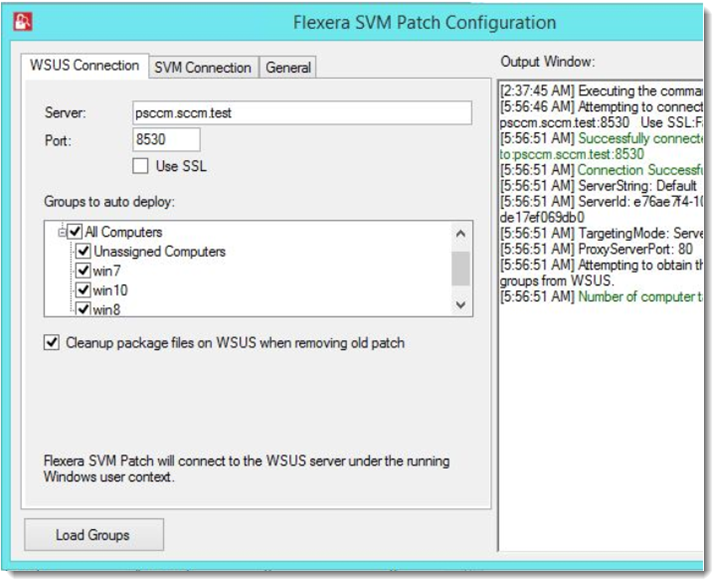
Task: Click the groups list scroll up arrow
Action: [461, 234]
